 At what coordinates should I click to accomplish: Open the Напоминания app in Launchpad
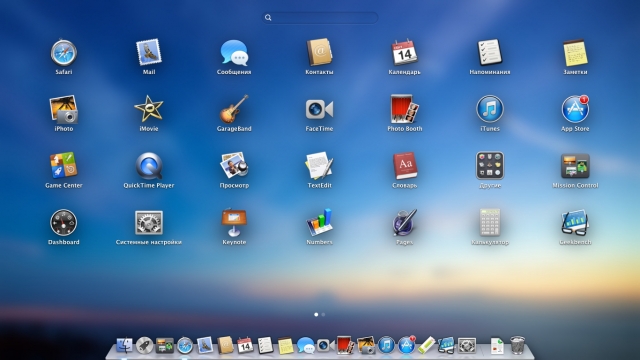pyautogui.click(x=490, y=52)
